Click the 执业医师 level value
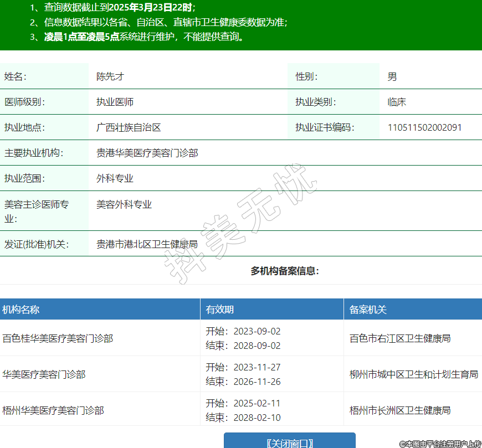The image size is (482, 448). tap(115, 102)
